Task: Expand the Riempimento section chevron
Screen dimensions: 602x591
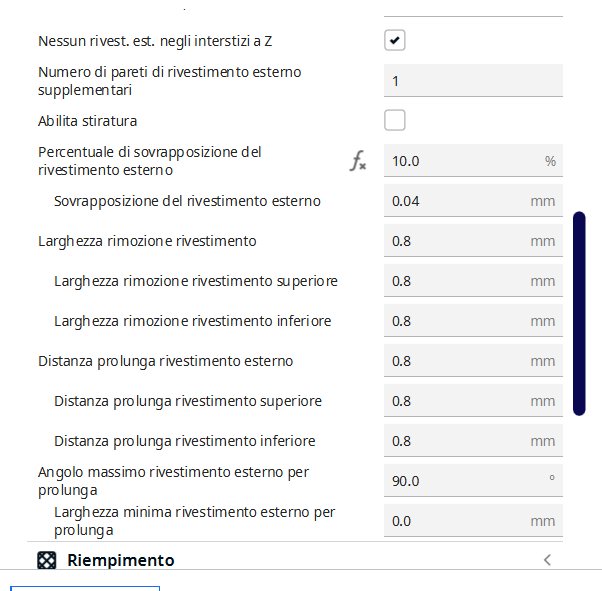Action: [x=547, y=560]
